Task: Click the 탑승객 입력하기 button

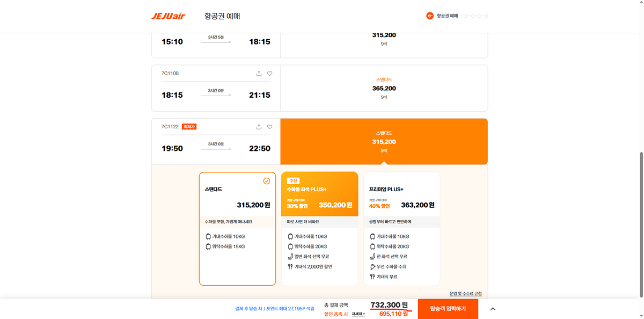Action: tap(448, 309)
